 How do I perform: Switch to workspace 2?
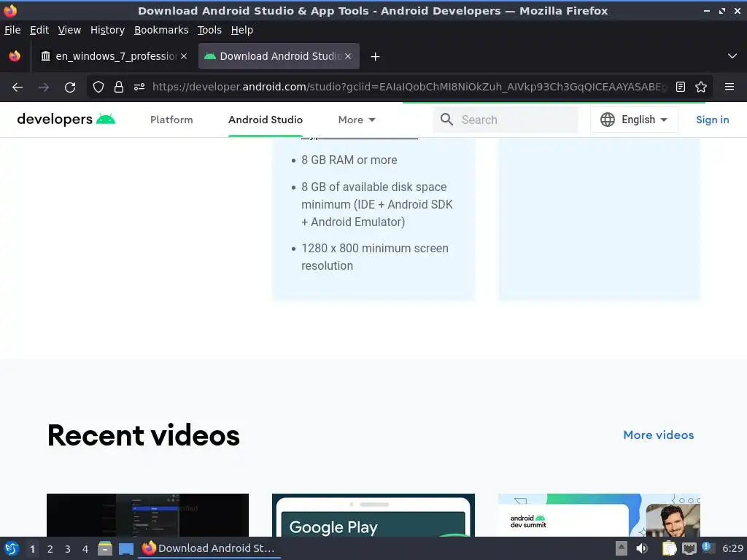pyautogui.click(x=50, y=549)
